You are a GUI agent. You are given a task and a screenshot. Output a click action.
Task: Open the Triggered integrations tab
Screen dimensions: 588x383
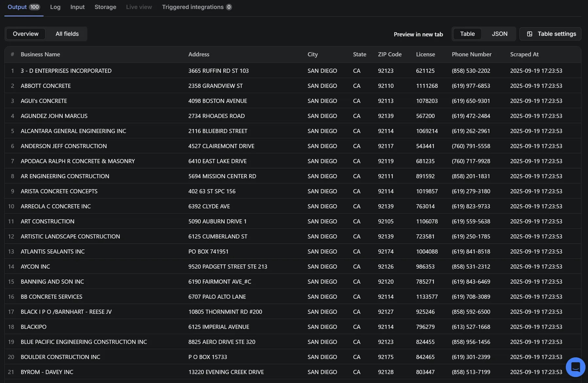coord(197,7)
